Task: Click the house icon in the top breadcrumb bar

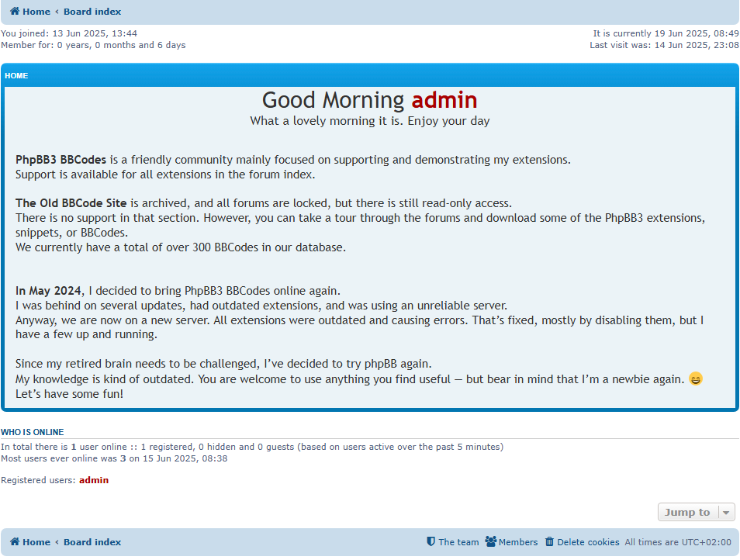Action: pyautogui.click(x=15, y=12)
